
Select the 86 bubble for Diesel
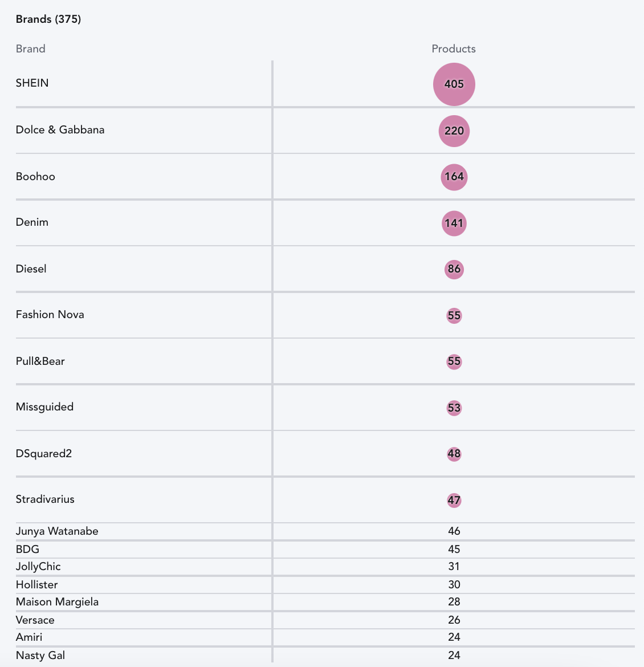(454, 269)
